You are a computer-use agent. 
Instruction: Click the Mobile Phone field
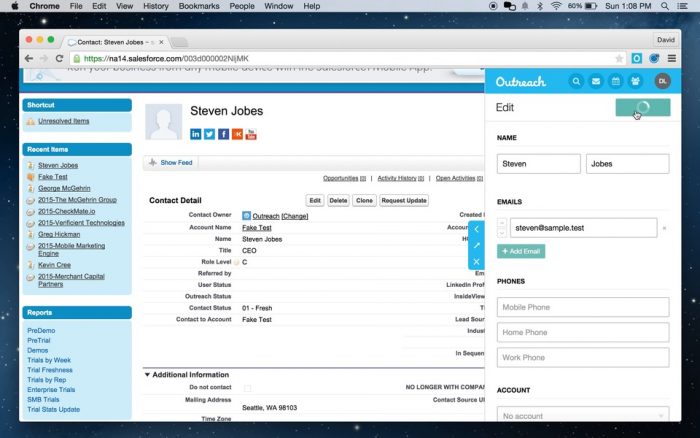583,307
